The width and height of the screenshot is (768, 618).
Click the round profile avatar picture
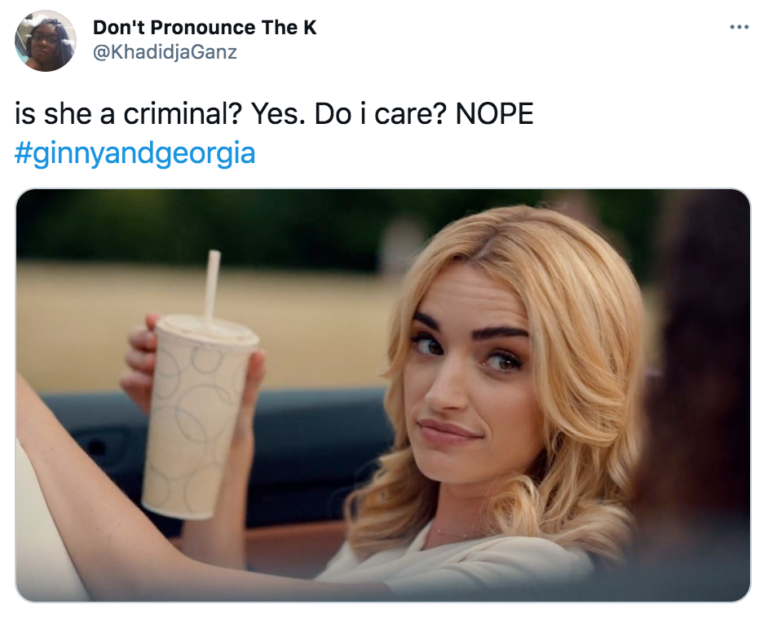45,41
